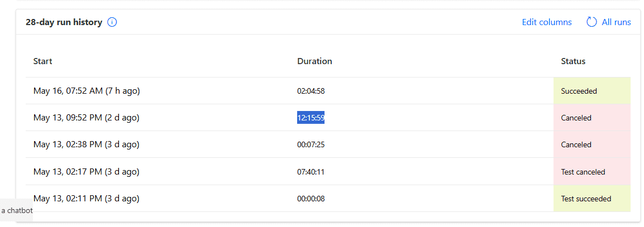Open the May 13, 09:52 PM run

click(x=86, y=118)
